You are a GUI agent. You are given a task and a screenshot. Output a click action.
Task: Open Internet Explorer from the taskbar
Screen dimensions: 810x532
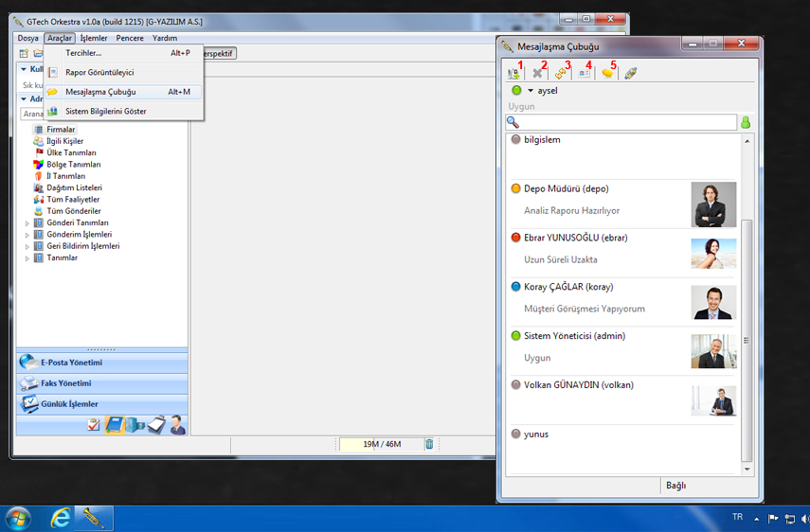[x=62, y=518]
